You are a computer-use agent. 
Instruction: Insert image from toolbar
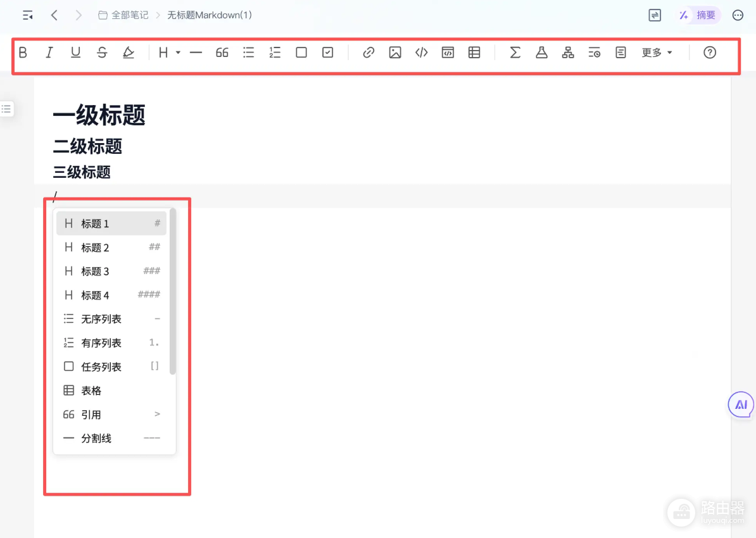click(x=395, y=53)
